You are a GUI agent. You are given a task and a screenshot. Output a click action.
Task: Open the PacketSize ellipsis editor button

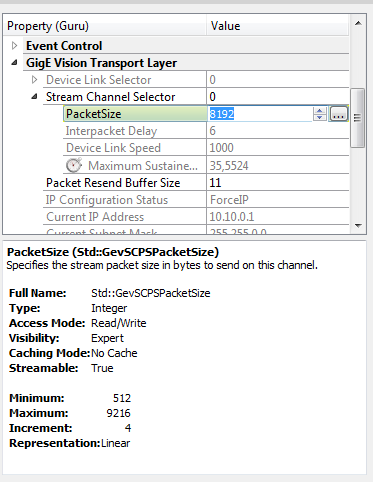pos(339,114)
